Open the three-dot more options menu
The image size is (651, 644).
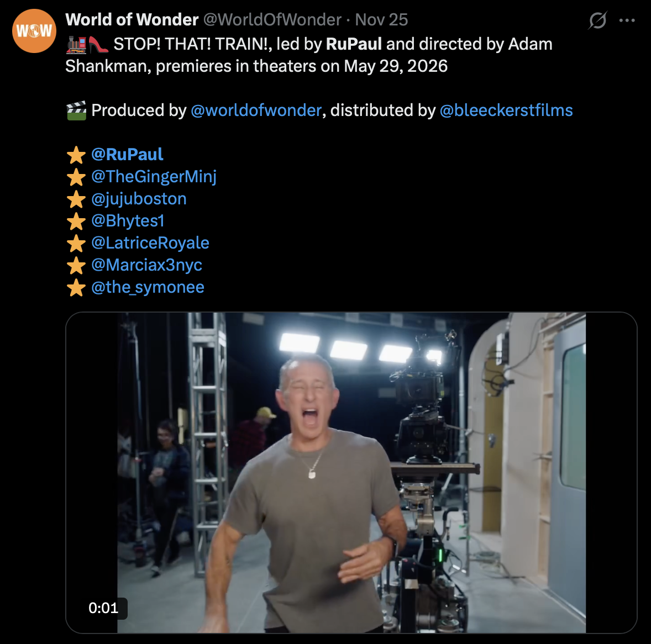[x=627, y=20]
